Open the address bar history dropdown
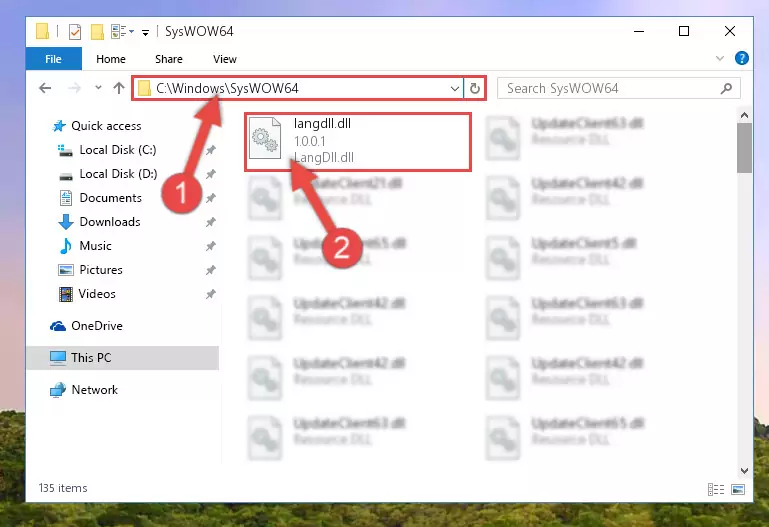 pyautogui.click(x=455, y=89)
